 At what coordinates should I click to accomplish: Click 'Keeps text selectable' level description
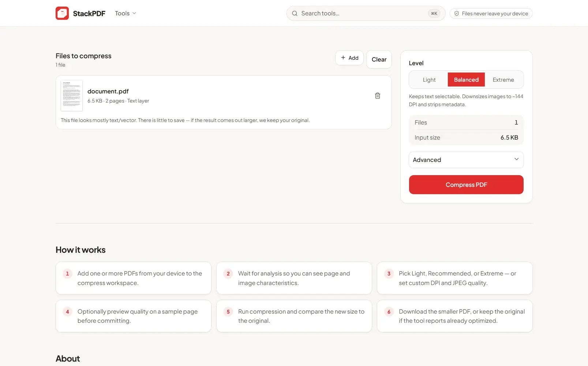(x=466, y=100)
